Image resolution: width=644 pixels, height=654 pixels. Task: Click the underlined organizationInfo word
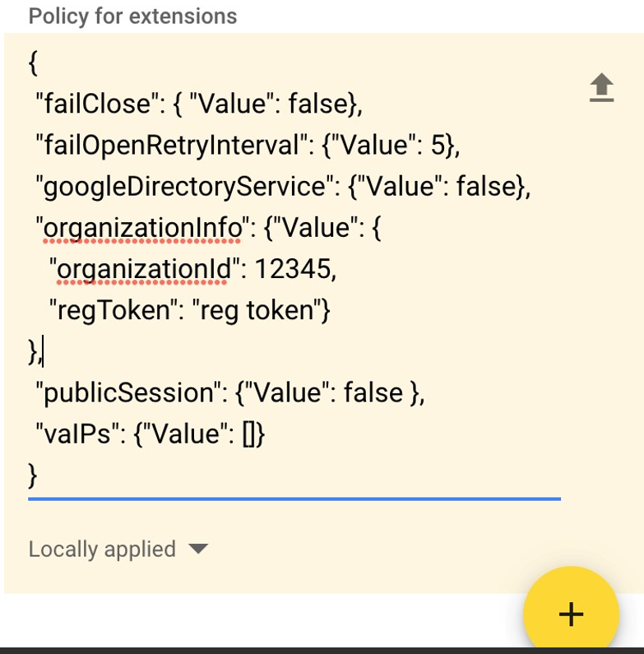[x=142, y=228]
